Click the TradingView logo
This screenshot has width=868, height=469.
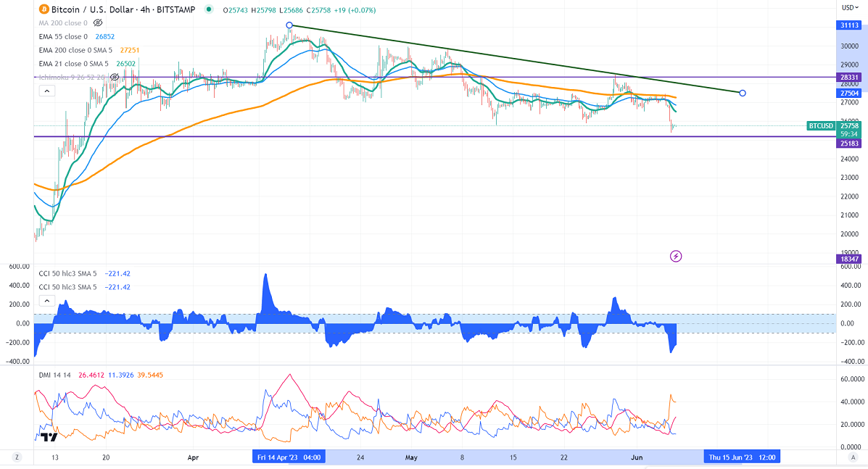pos(49,437)
